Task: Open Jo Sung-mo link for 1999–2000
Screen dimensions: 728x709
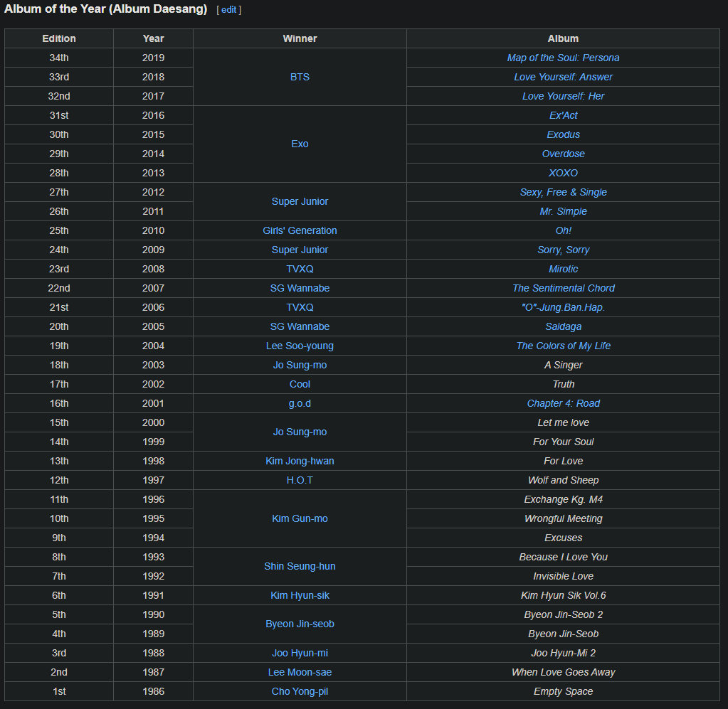Action: [300, 432]
